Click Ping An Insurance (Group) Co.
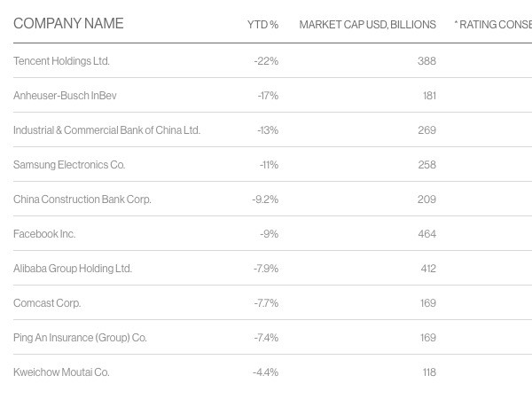This screenshot has width=532, height=399. 80,338
